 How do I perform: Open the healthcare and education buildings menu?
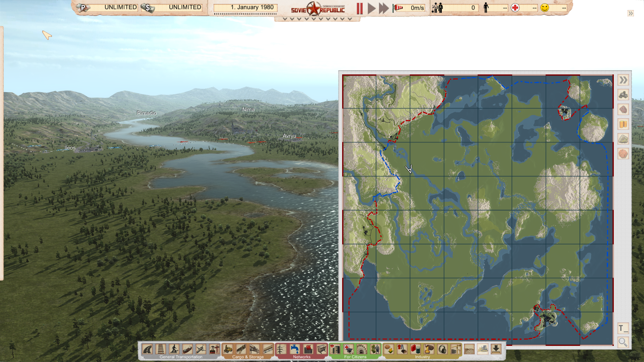pos(348,349)
